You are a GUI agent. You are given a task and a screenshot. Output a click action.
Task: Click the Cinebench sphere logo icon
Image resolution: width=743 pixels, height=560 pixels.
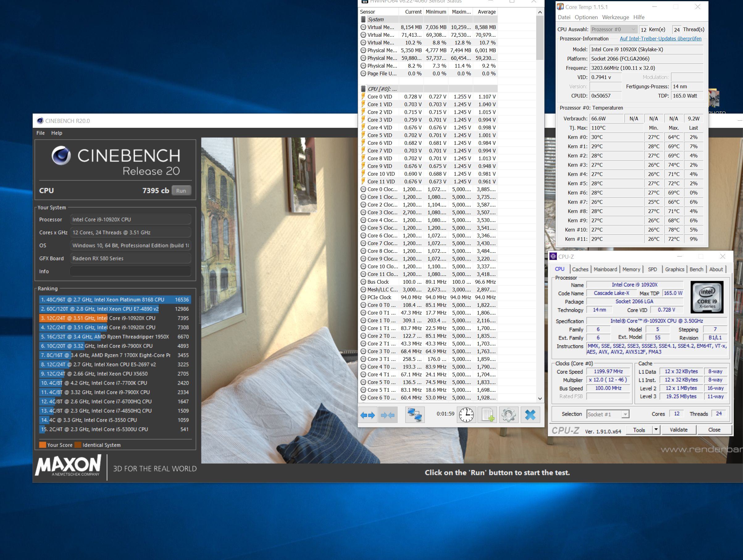[x=61, y=156]
